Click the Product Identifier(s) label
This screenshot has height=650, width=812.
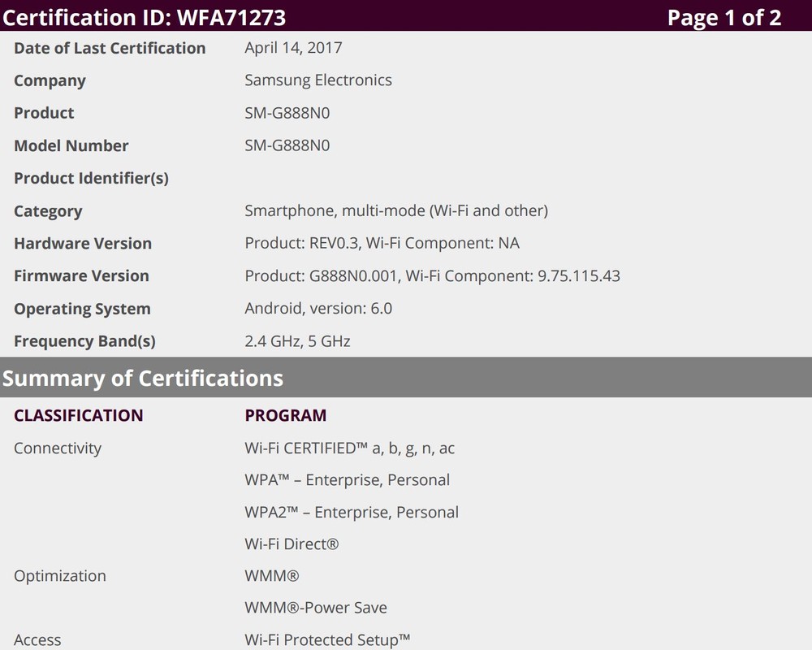click(x=91, y=179)
